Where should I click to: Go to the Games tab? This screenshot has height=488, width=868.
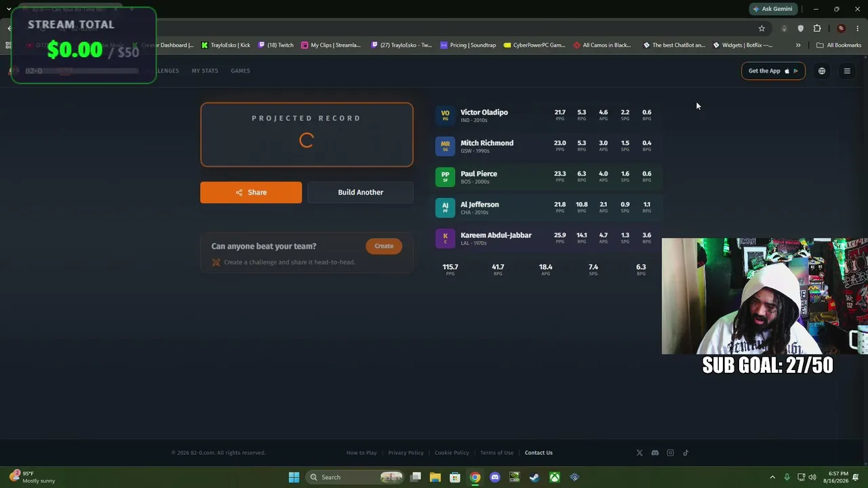240,71
